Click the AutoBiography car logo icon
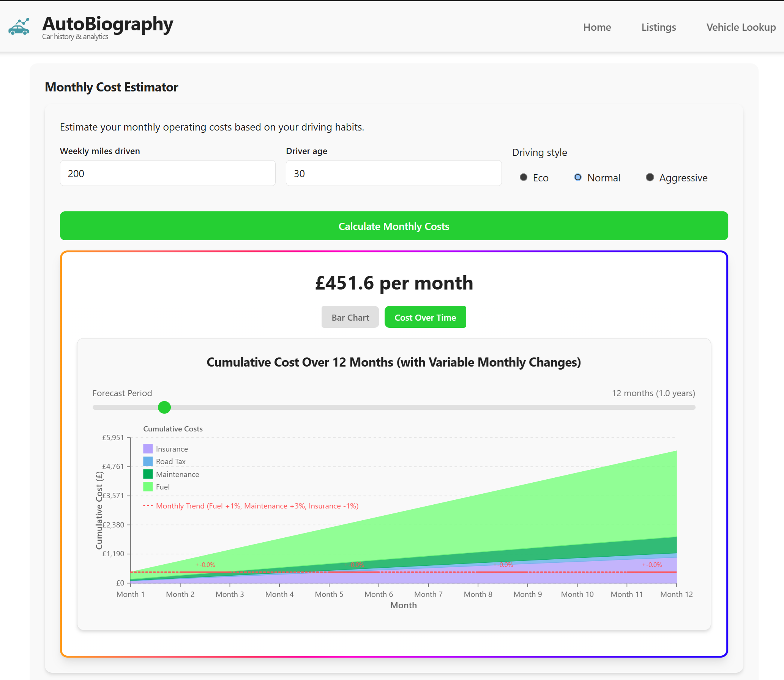 [19, 27]
